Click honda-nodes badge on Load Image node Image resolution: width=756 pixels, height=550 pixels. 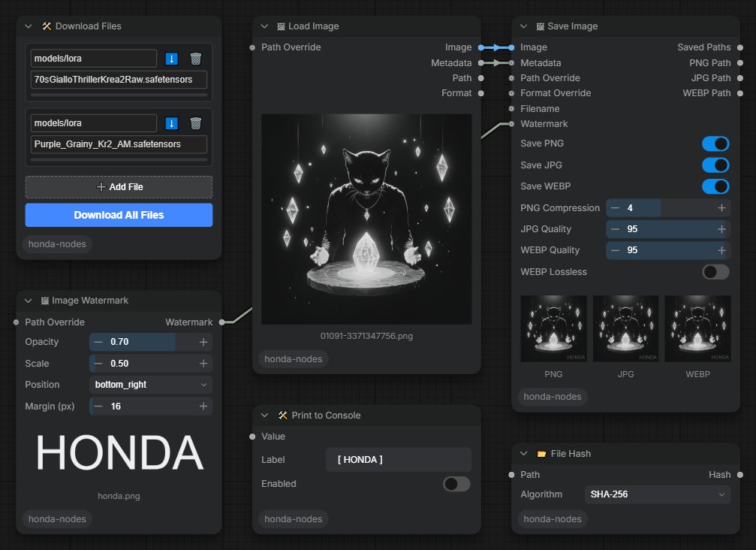point(293,359)
